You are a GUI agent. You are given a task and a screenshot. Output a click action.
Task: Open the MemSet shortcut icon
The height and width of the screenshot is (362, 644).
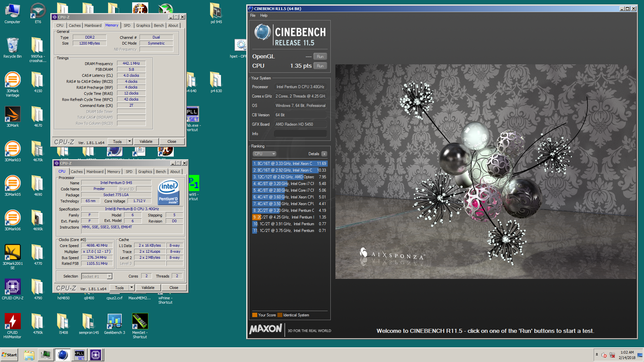(140, 326)
